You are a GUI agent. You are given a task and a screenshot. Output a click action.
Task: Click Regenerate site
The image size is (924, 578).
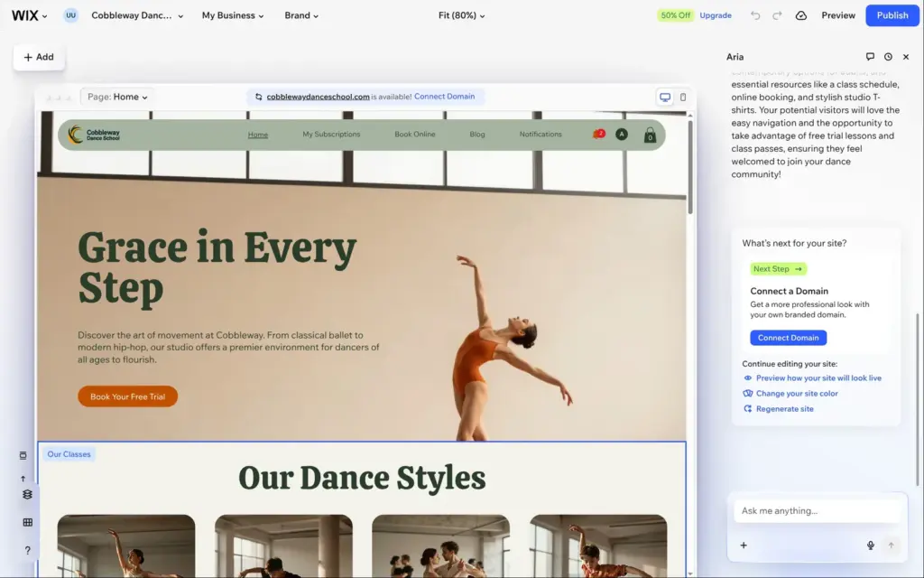(784, 409)
